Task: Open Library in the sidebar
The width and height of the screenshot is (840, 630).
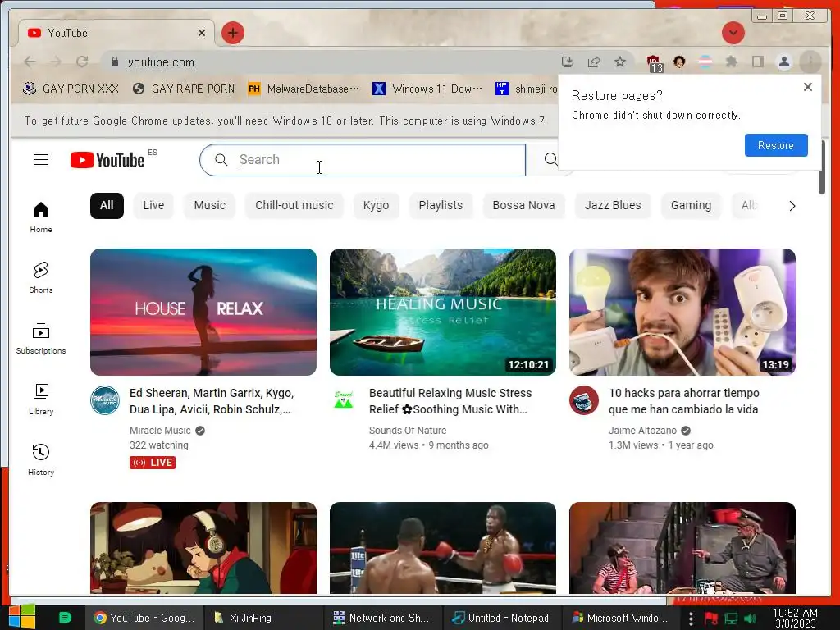Action: click(41, 399)
